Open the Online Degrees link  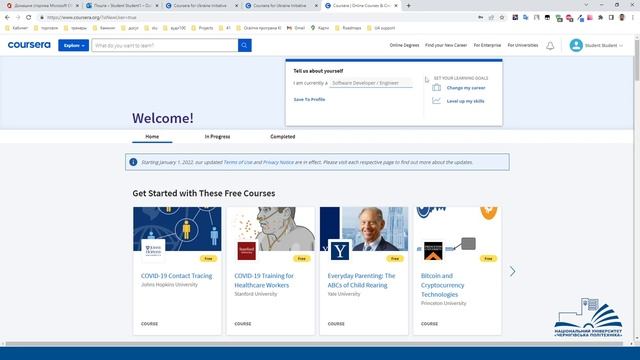404,45
